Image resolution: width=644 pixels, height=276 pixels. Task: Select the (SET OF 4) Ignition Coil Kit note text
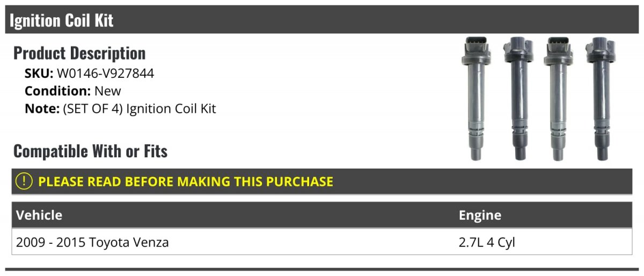pos(140,108)
